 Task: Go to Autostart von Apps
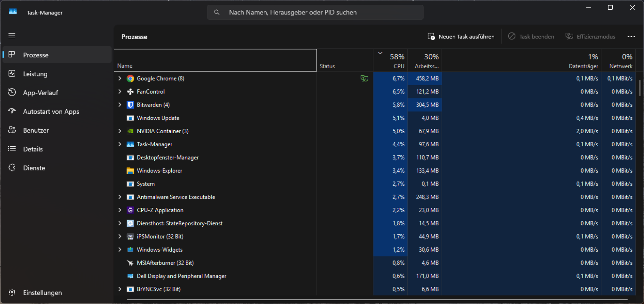(57, 111)
